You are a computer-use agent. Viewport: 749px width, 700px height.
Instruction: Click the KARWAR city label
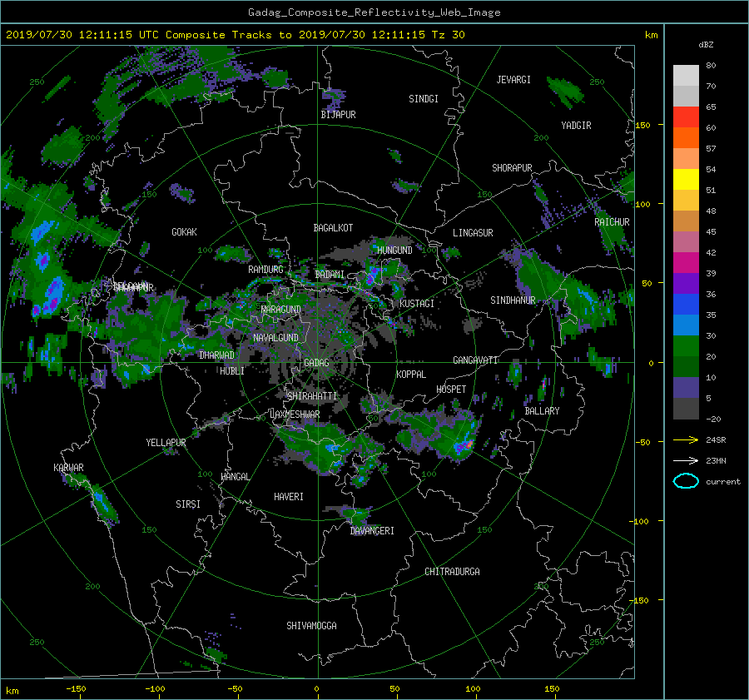68,468
